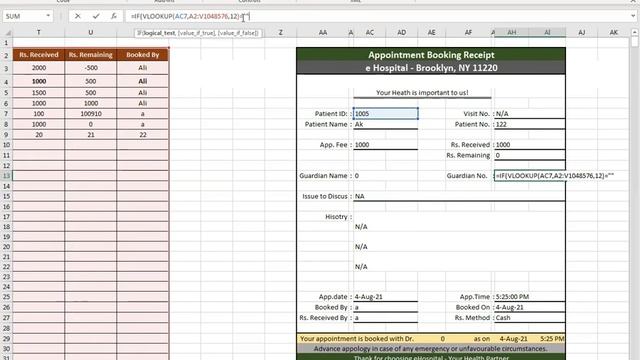Screen dimensions: 640x360
Task: Select the App.date value 4-Aug-21
Action: (x=386, y=297)
